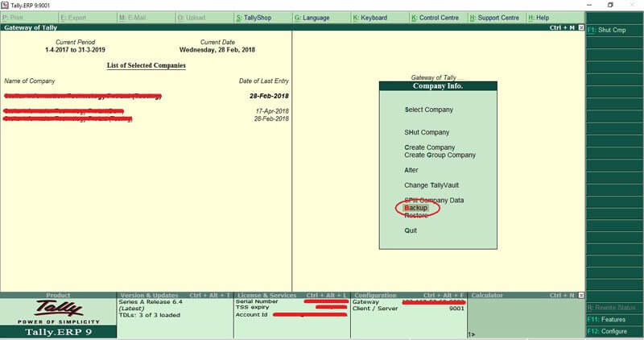
Task: Click the Product panel header
Action: click(58, 295)
